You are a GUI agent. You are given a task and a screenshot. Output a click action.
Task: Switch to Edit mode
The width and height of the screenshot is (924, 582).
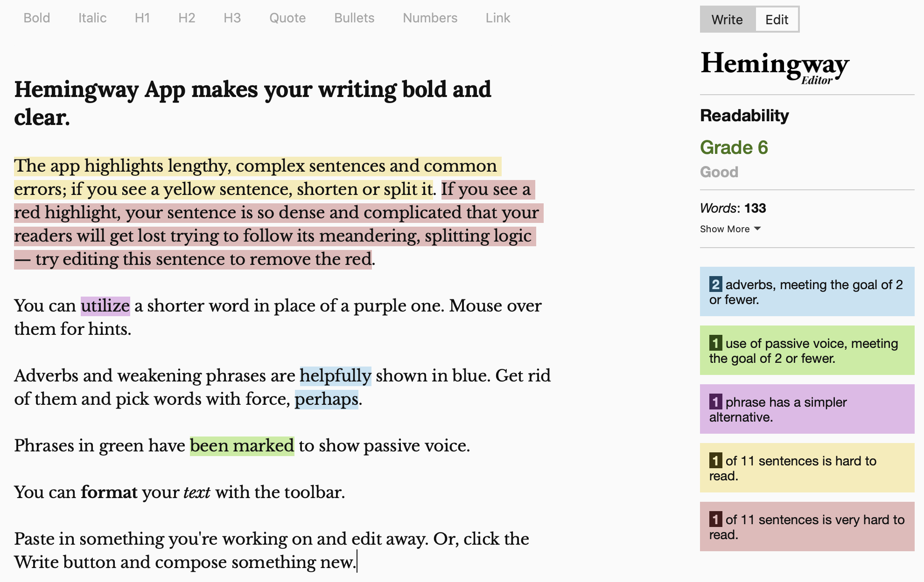(x=777, y=20)
